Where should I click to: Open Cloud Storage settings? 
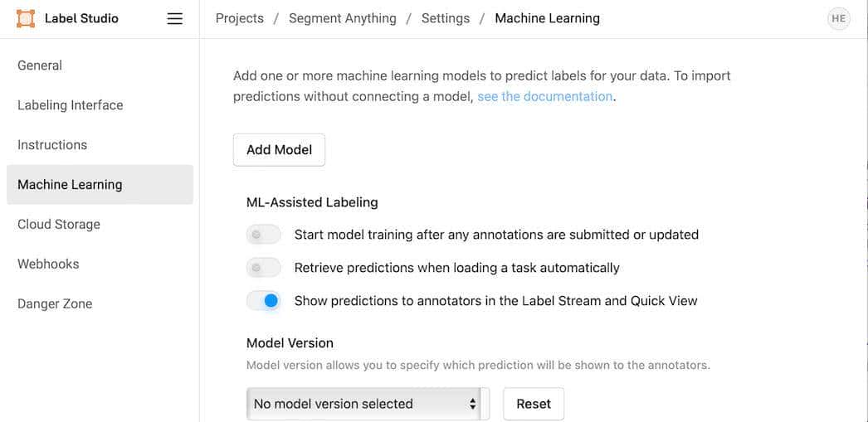pos(59,225)
